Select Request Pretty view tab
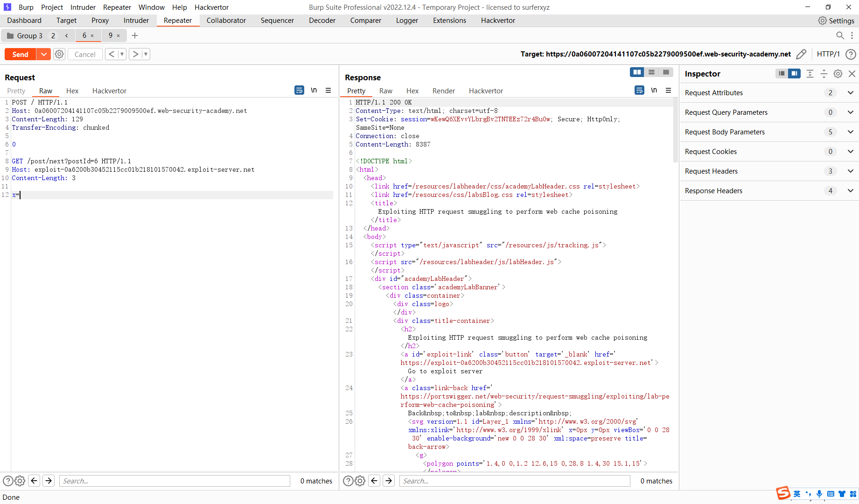Viewport: 859px width, 504px height. tap(16, 91)
